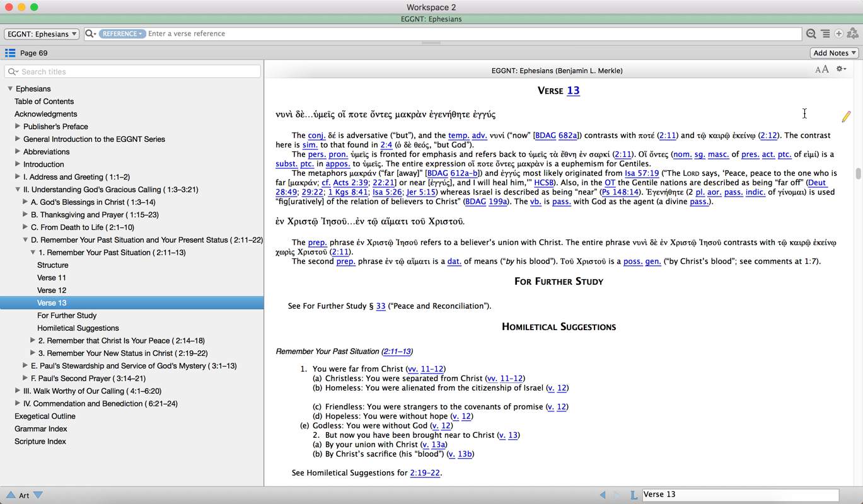The height and width of the screenshot is (504, 863).
Task: Expand the Abbreviations node
Action: [x=18, y=152]
